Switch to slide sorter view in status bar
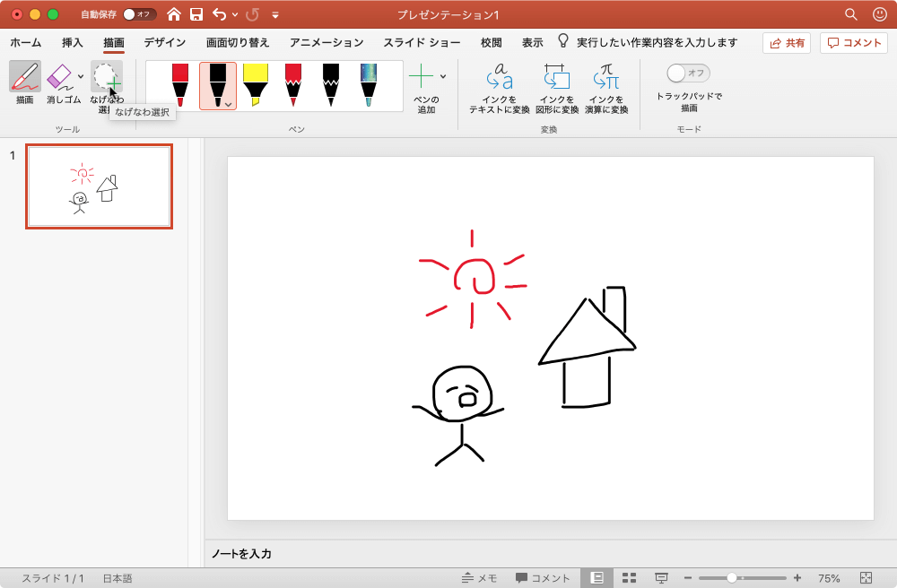897x588 pixels. pos(631,578)
